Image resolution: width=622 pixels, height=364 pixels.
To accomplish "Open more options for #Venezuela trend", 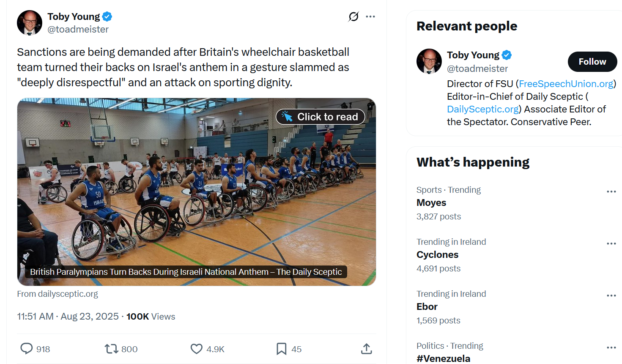I will (x=611, y=348).
